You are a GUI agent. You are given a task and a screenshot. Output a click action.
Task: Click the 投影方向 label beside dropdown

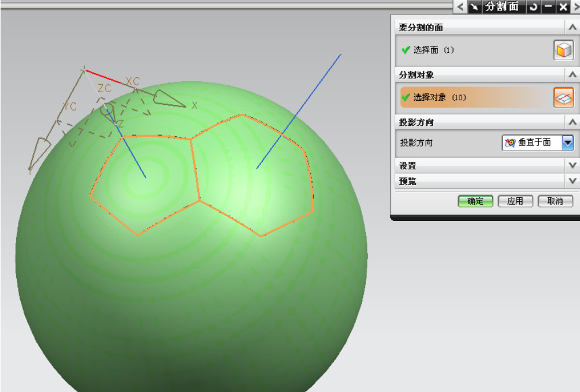(416, 143)
